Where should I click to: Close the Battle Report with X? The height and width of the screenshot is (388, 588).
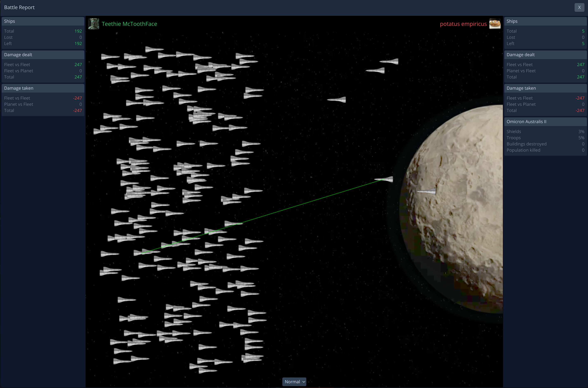[x=579, y=7]
